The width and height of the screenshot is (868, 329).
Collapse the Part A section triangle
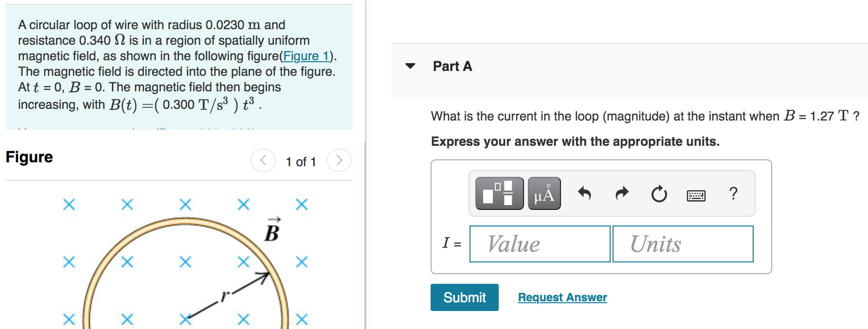click(410, 66)
